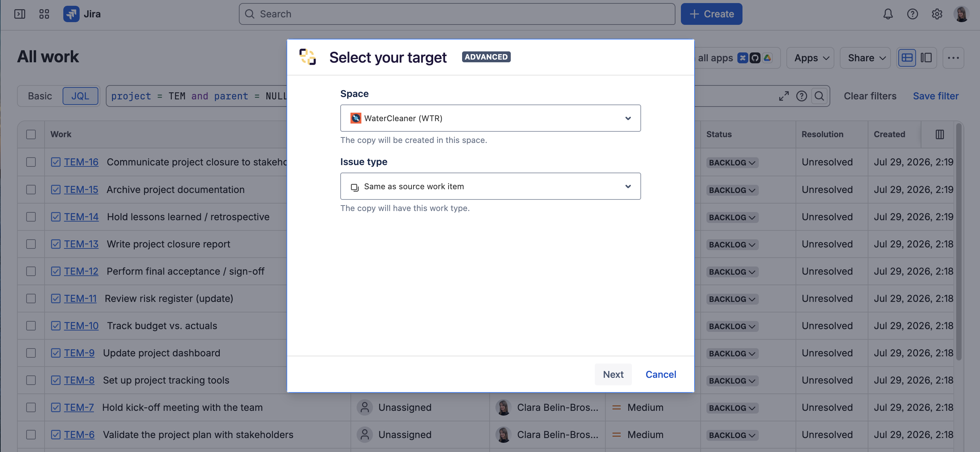Expand the Space dropdown showing WaterCleaner (WTR)
Screen dimensions: 980x452
click(490, 118)
